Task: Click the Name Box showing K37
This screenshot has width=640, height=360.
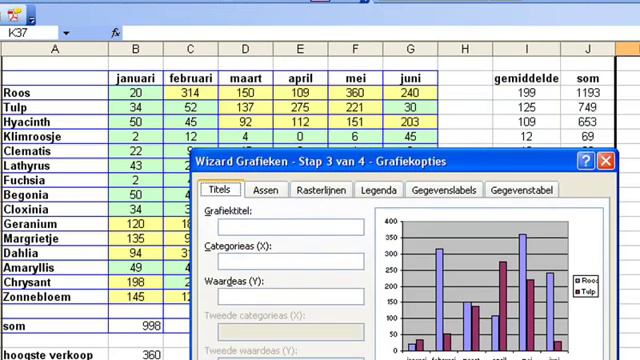Action: pyautogui.click(x=29, y=33)
